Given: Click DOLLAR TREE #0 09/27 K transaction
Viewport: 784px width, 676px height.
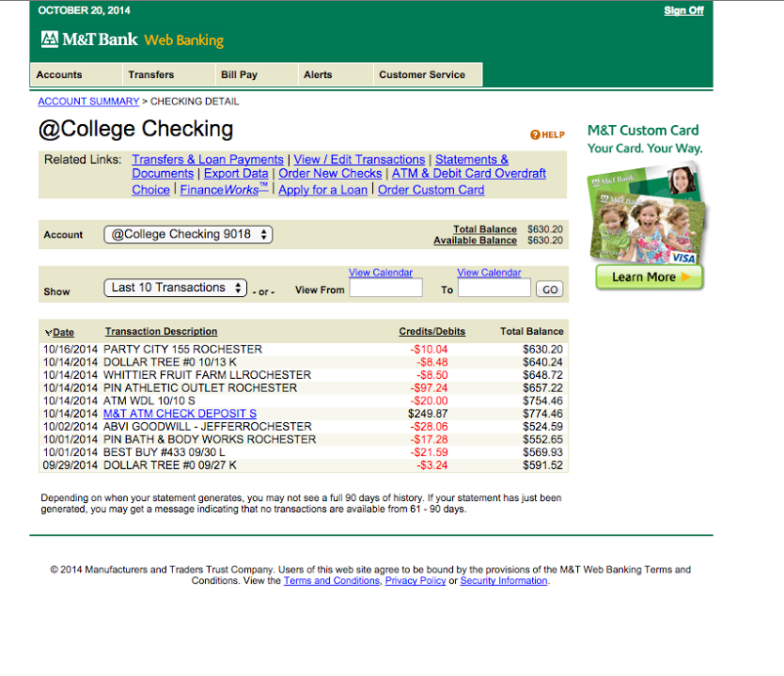Looking at the screenshot, I should click(x=170, y=465).
